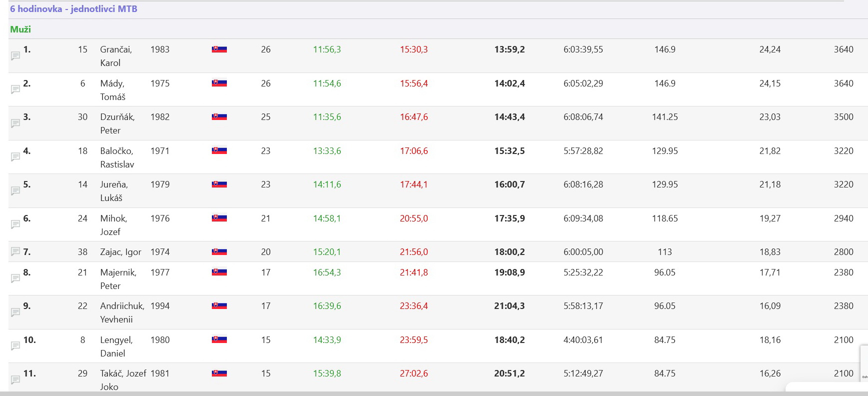
Task: Open the 6 hodinovka - jednotlivci MTB heading
Action: pos(73,9)
